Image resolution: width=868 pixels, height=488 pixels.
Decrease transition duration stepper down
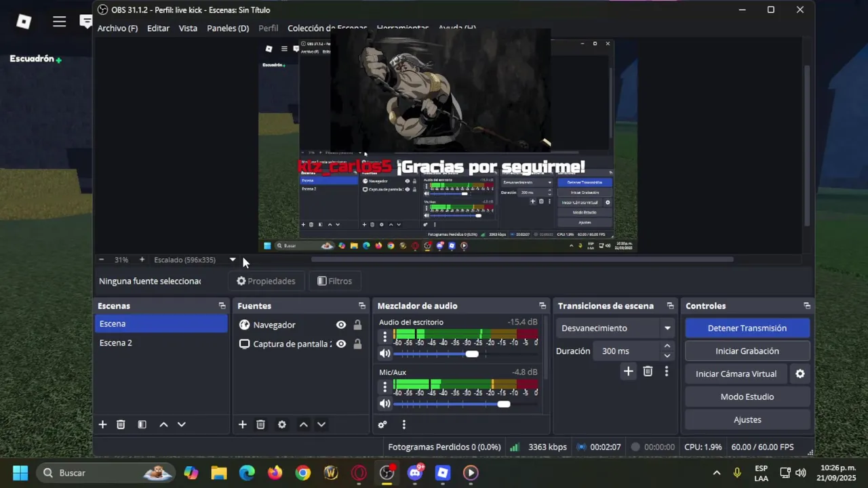click(667, 356)
